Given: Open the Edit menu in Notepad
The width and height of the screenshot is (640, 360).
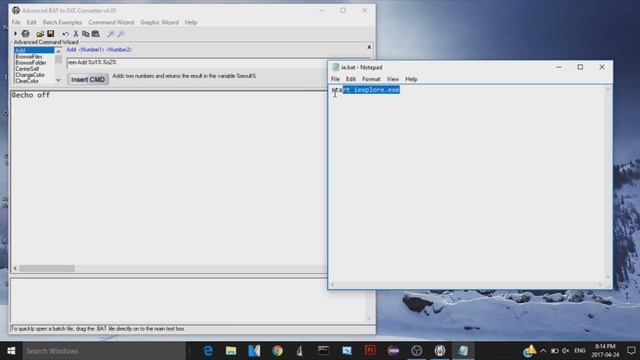Looking at the screenshot, I should point(351,79).
